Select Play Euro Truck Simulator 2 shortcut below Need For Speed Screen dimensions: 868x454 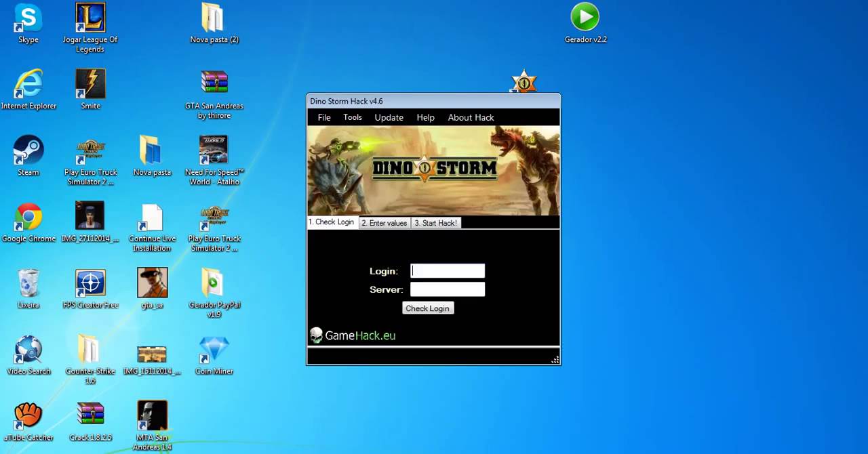click(214, 227)
